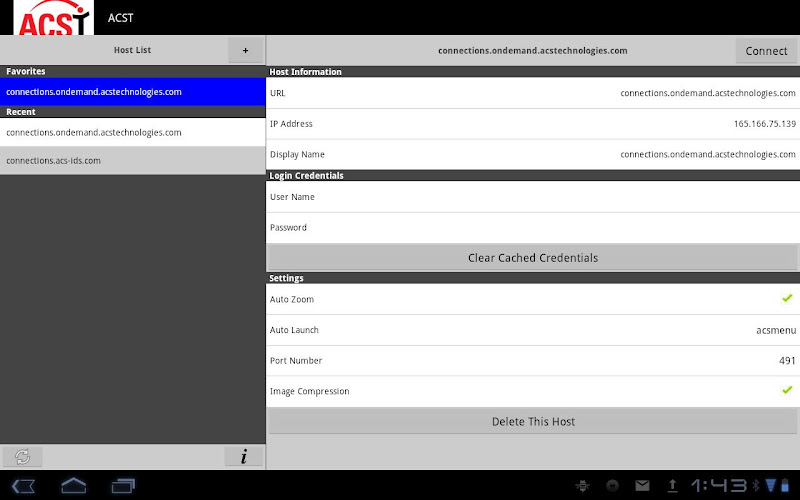Add a new host with the plus button
This screenshot has width=800, height=500.
(245, 50)
